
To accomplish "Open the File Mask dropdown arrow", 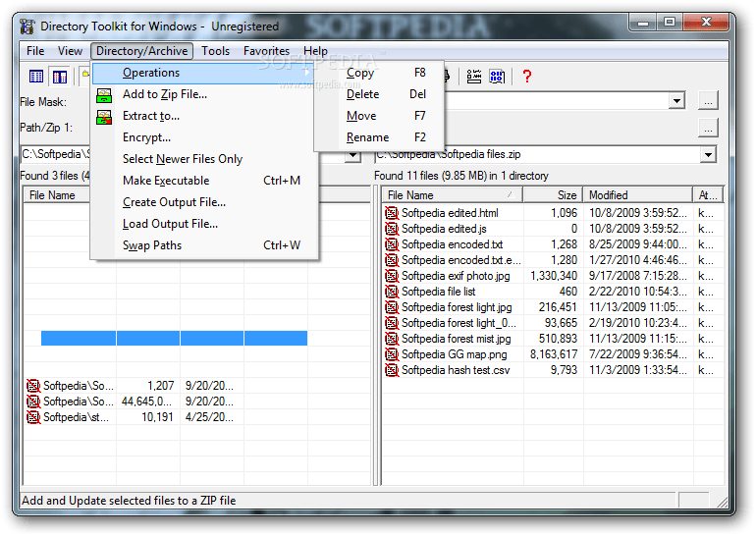I will tap(676, 101).
